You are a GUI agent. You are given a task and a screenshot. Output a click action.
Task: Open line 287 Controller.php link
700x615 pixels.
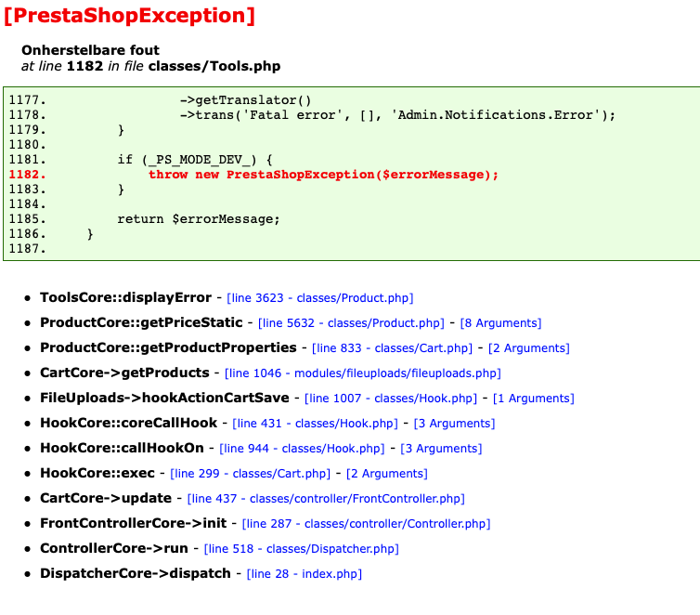coord(366,523)
